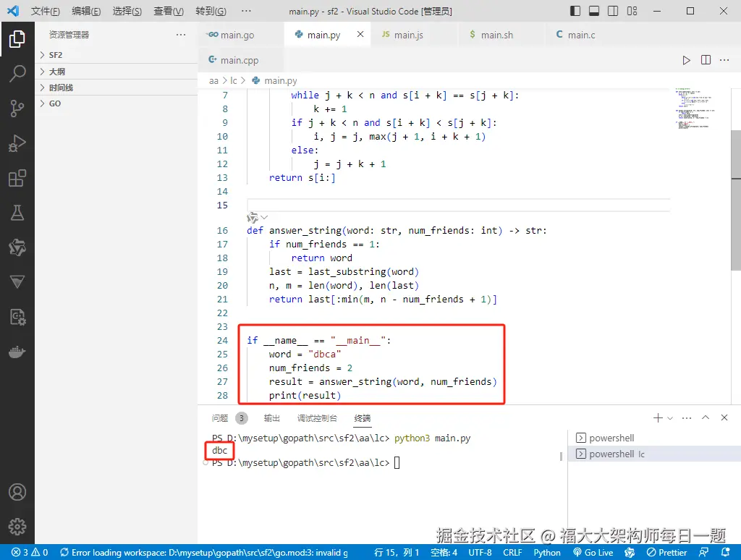The image size is (741, 560).
Task: Select the 终端 terminal panel tab
Action: [363, 417]
